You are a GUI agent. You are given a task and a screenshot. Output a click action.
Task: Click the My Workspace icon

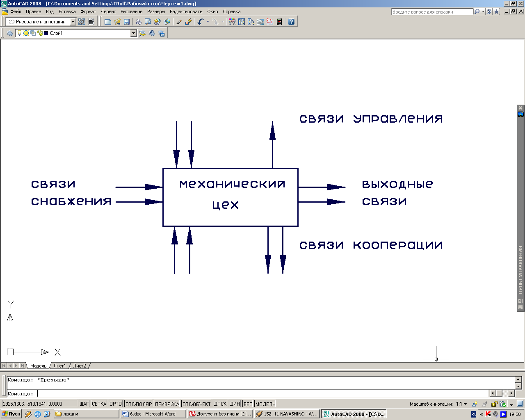(91, 22)
